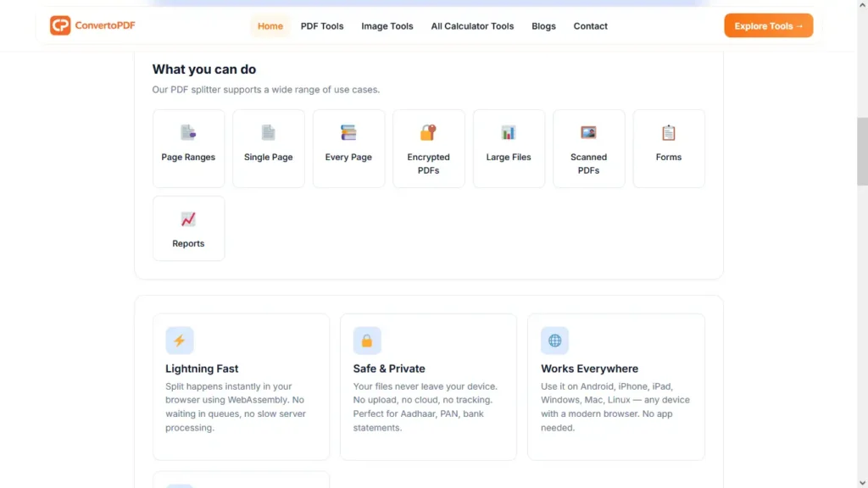The width and height of the screenshot is (868, 488).
Task: Click the Works Everywhere globe icon
Action: point(554,341)
